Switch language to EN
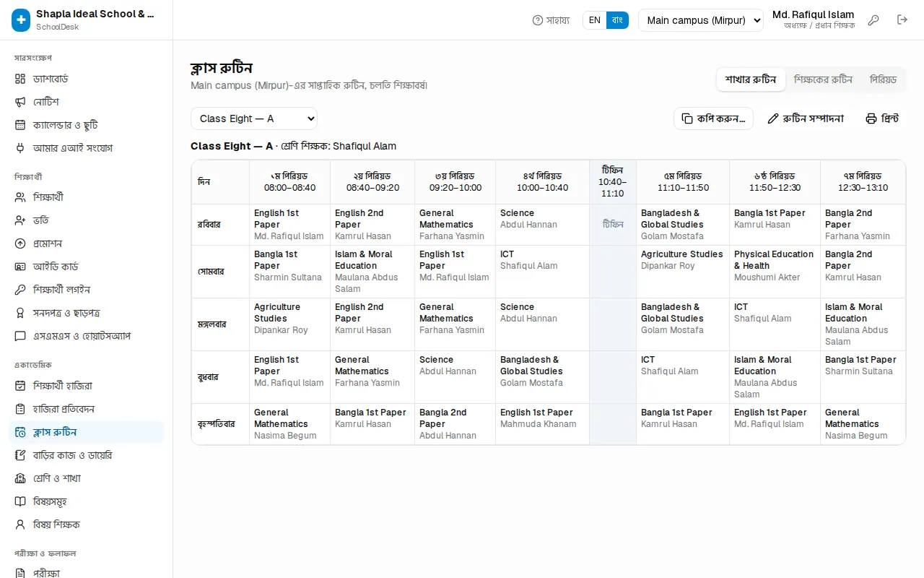This screenshot has width=924, height=578. [x=595, y=20]
